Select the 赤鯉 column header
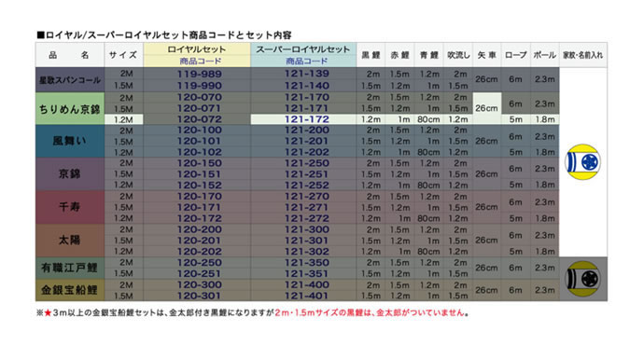The width and height of the screenshot is (644, 345). [400, 55]
